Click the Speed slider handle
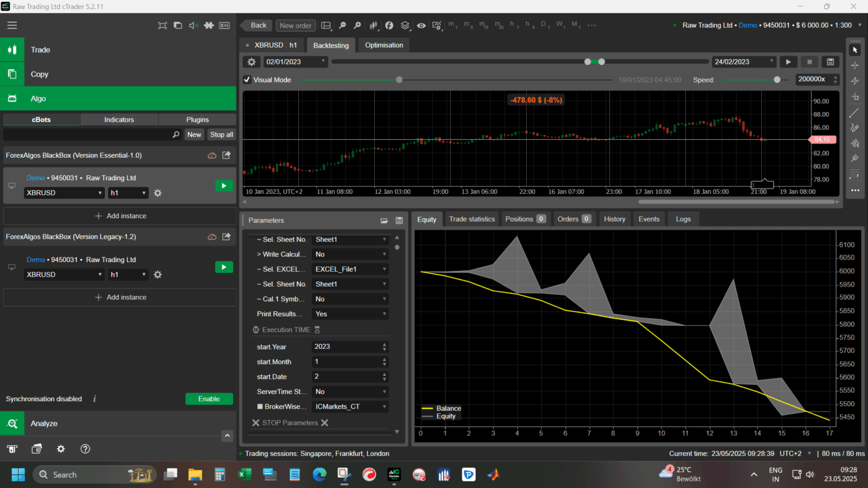The width and height of the screenshot is (868, 488). tap(777, 80)
